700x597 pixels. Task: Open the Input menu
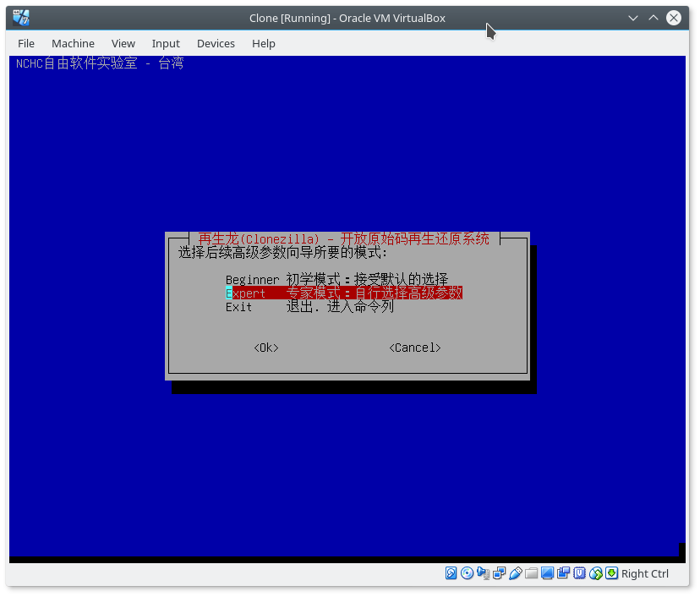pos(166,43)
